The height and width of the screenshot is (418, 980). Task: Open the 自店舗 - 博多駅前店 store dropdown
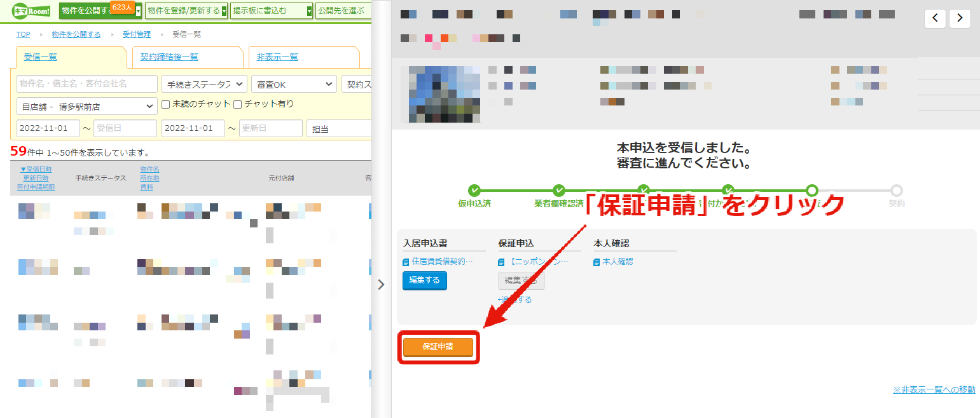pos(87,106)
